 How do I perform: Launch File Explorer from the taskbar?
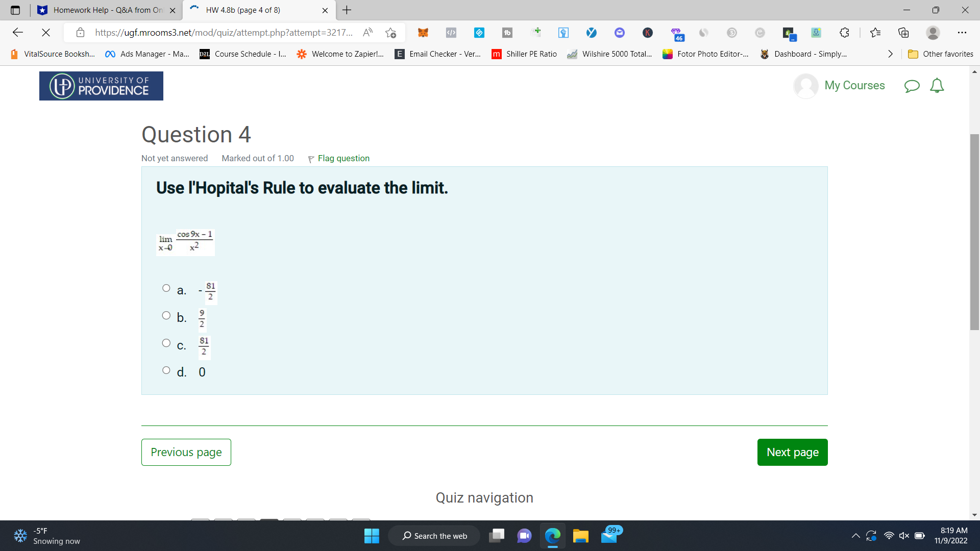(580, 536)
